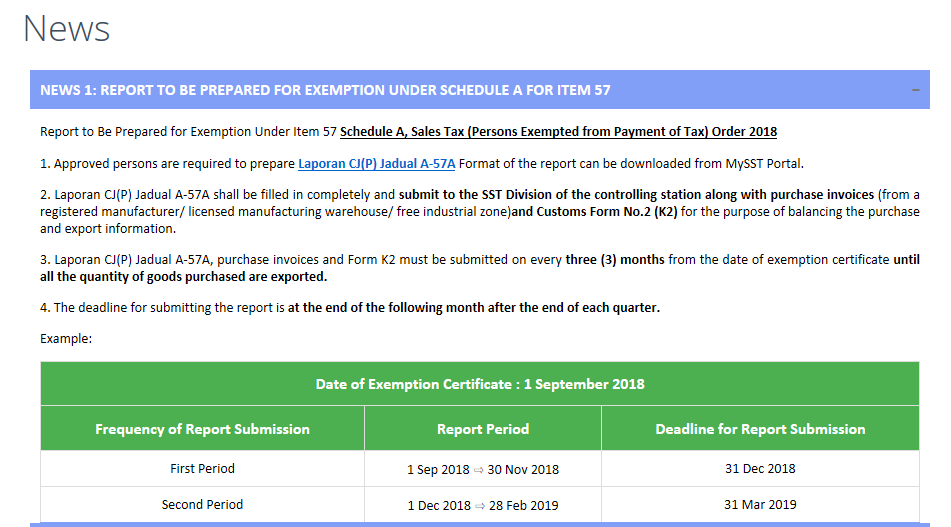Click the Frequency of Report Submission column header

pos(203,429)
